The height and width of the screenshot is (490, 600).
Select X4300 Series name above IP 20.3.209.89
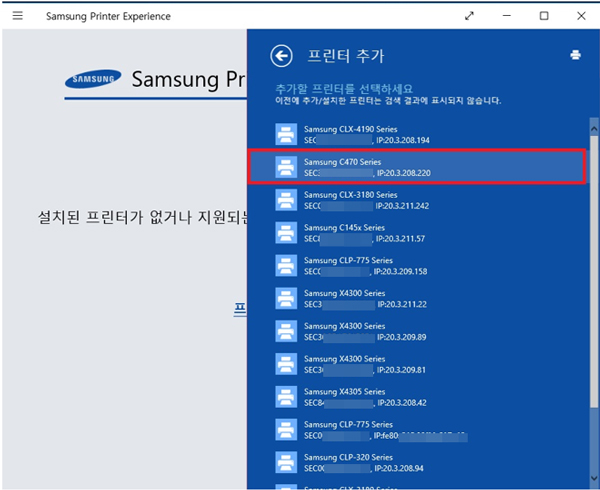click(344, 326)
